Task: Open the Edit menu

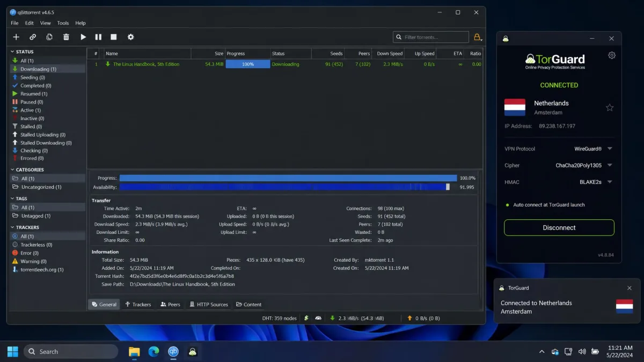Action: tap(29, 23)
